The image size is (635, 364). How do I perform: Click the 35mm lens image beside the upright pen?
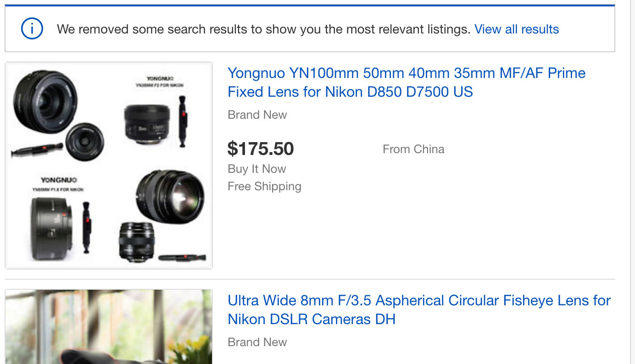[x=147, y=124]
